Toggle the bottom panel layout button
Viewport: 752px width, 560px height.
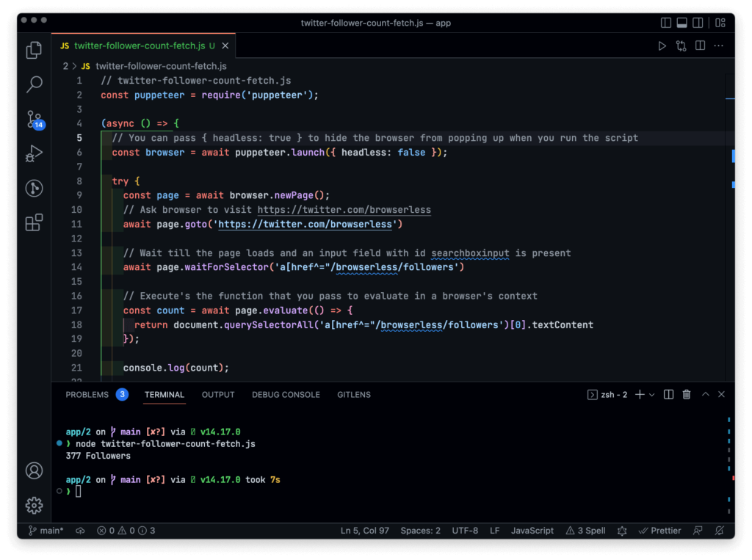[x=682, y=23]
